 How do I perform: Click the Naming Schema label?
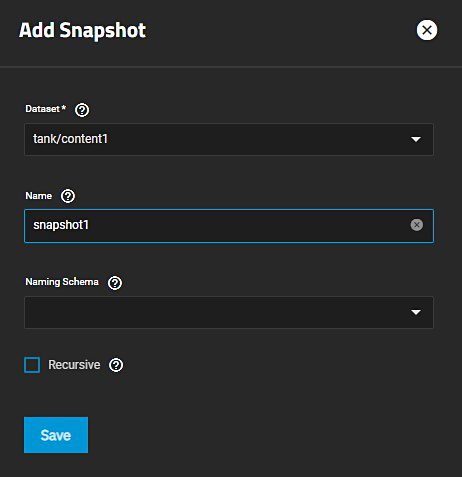tap(62, 282)
